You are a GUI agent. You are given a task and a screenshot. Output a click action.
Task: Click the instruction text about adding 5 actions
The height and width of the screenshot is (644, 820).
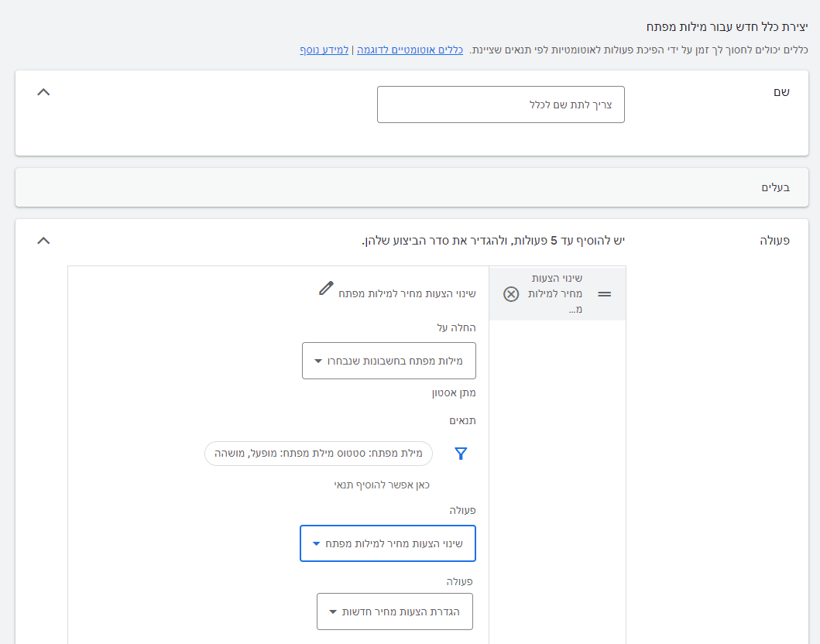pyautogui.click(x=493, y=241)
